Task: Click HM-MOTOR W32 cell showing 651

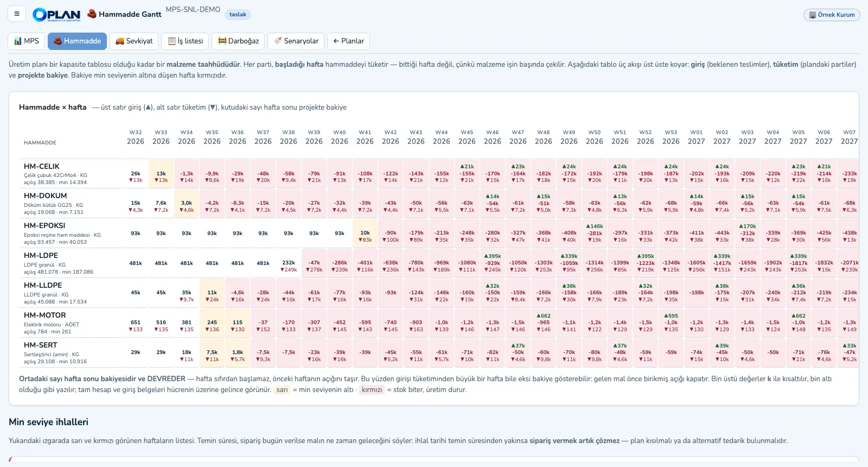Action: 136,323
